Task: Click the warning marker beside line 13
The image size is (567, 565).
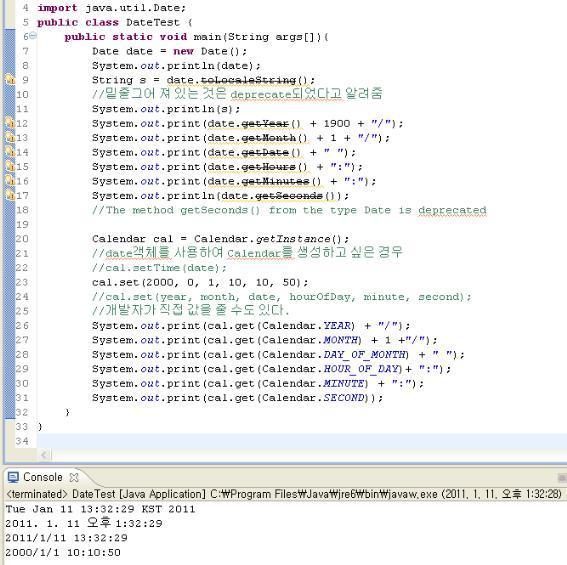Action: (x=10, y=137)
